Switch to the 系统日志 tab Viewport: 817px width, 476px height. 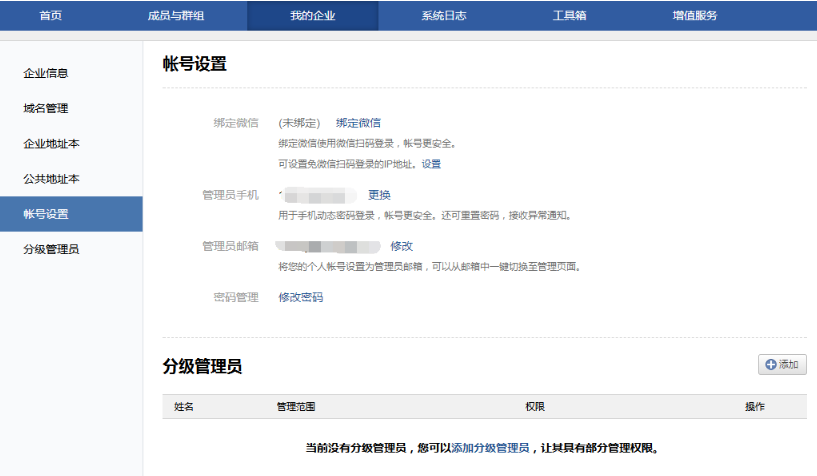tap(444, 15)
